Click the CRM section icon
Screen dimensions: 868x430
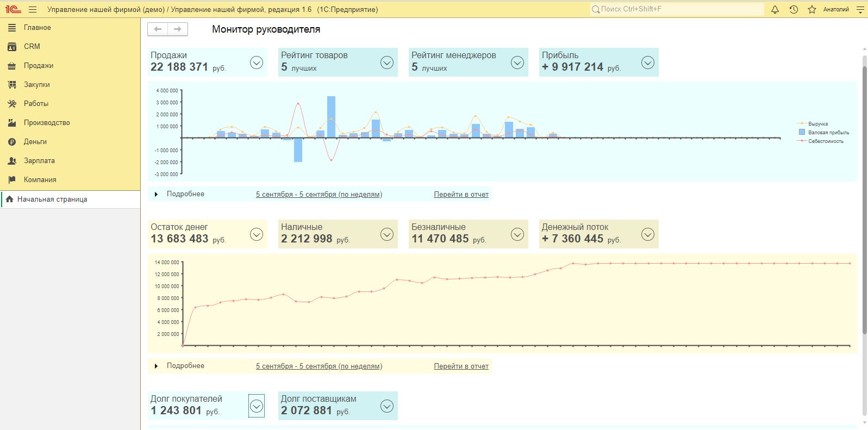pos(12,47)
